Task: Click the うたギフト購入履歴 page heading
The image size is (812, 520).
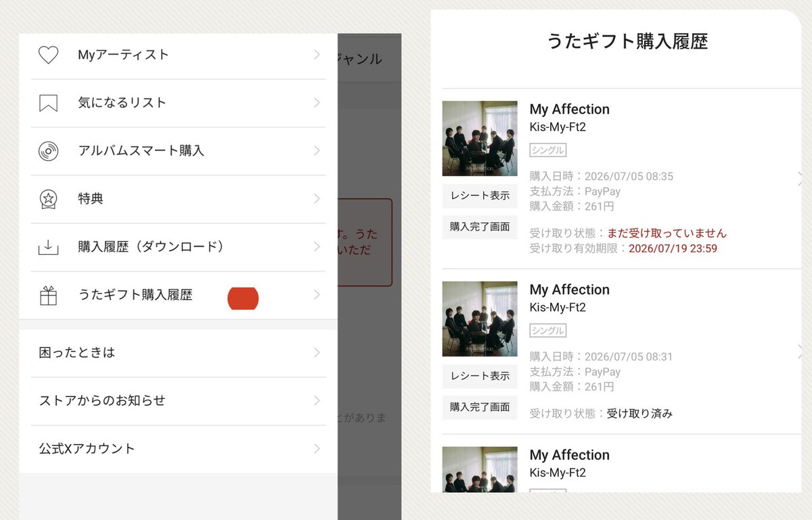Action: click(627, 42)
